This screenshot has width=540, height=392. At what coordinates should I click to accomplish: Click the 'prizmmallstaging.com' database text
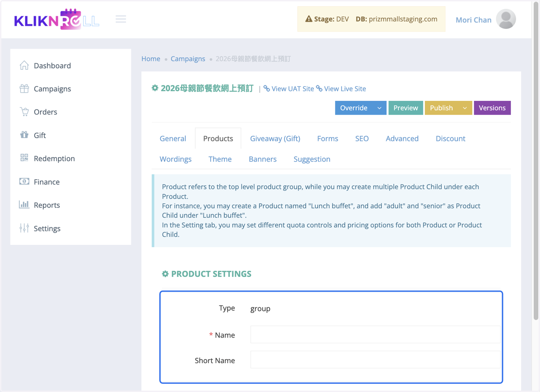click(403, 19)
